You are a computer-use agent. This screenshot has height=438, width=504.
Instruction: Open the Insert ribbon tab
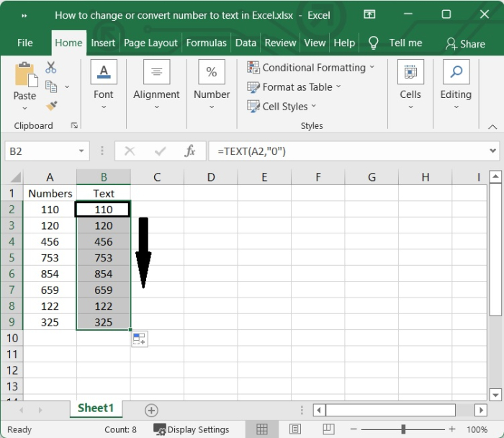pos(103,43)
